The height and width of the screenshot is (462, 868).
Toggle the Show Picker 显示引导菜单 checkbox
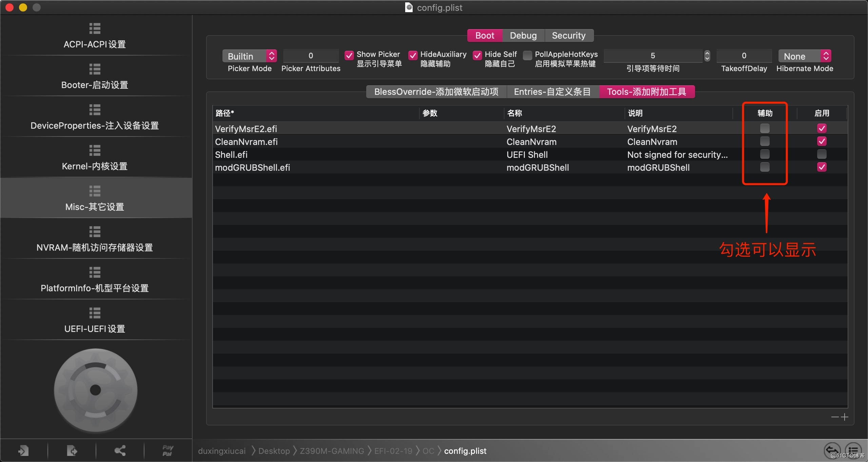point(348,56)
